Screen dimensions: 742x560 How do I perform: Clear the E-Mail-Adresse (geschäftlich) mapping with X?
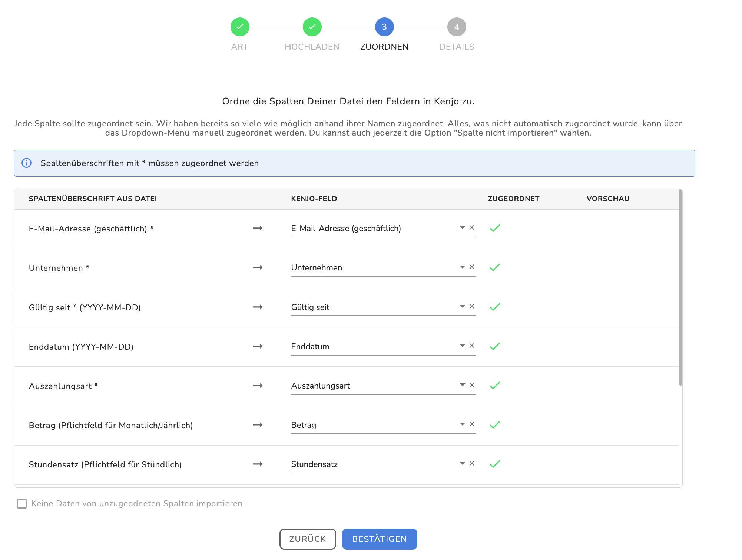[x=472, y=227]
